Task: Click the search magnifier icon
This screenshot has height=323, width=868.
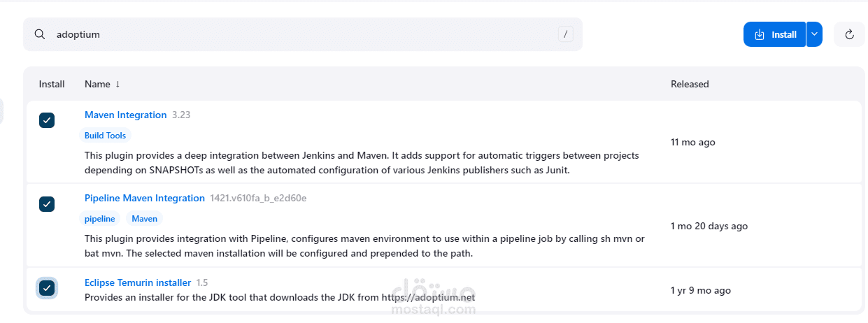Action: [x=41, y=34]
